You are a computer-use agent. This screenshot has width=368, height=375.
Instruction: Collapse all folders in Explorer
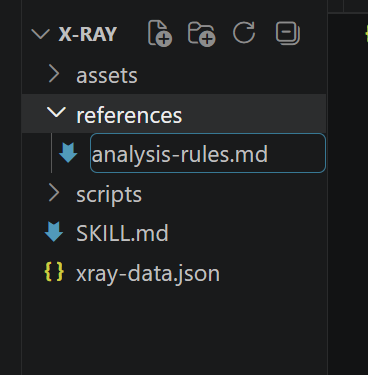[x=288, y=33]
